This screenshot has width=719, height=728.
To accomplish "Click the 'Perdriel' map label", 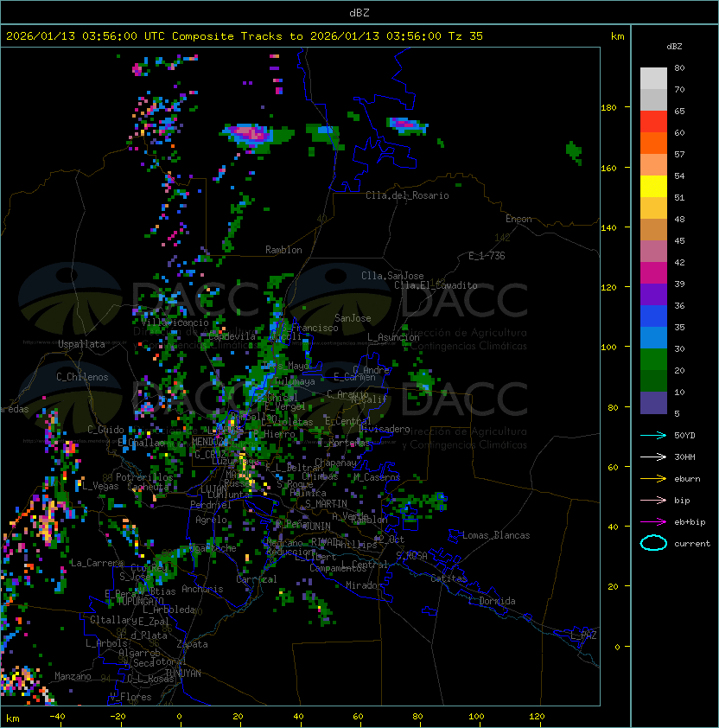I will 211,505.
